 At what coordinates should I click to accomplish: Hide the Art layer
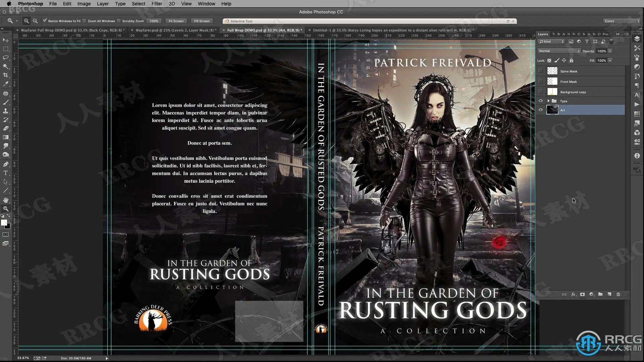(x=540, y=110)
